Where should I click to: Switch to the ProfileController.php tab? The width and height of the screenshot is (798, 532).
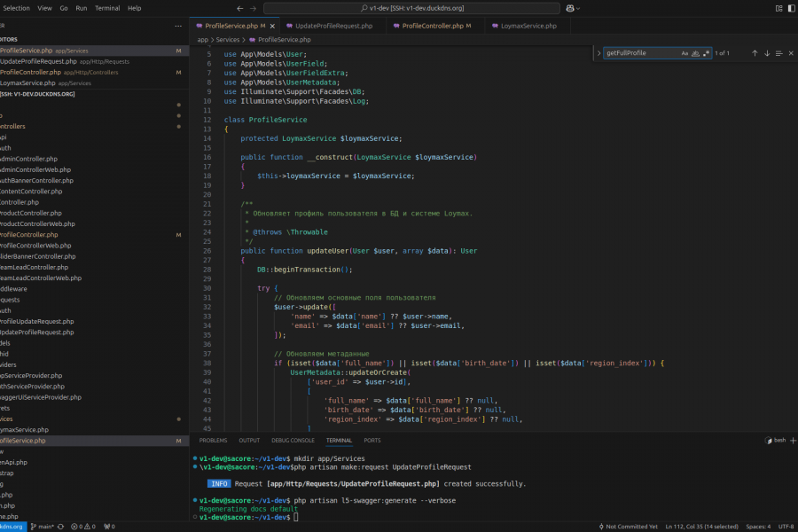[433, 26]
